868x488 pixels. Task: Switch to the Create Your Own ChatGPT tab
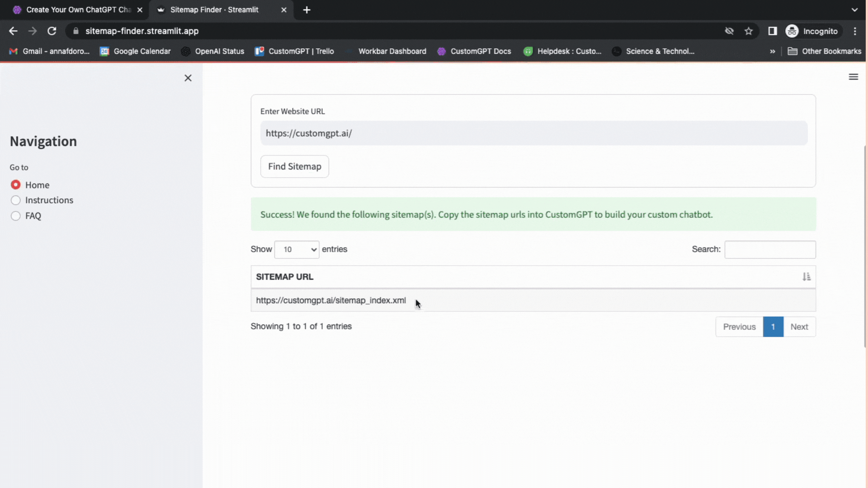pyautogui.click(x=78, y=10)
